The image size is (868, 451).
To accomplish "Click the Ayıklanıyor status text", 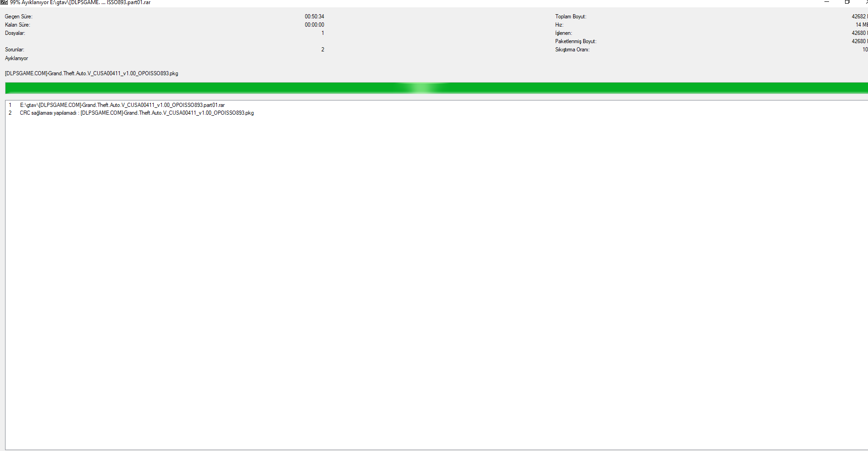I will 17,58.
